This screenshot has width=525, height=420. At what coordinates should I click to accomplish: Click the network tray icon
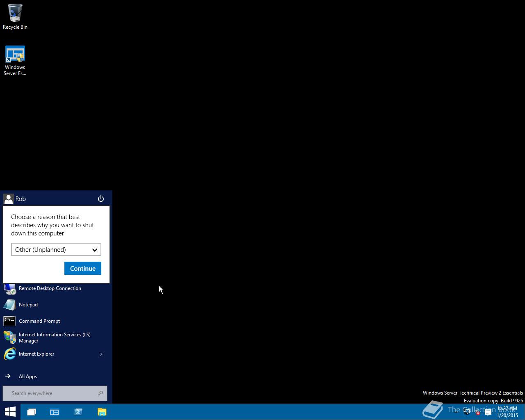(x=467, y=412)
